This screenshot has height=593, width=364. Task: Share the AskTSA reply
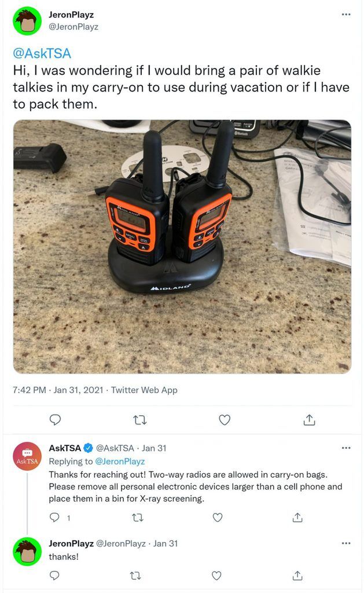coord(297,517)
